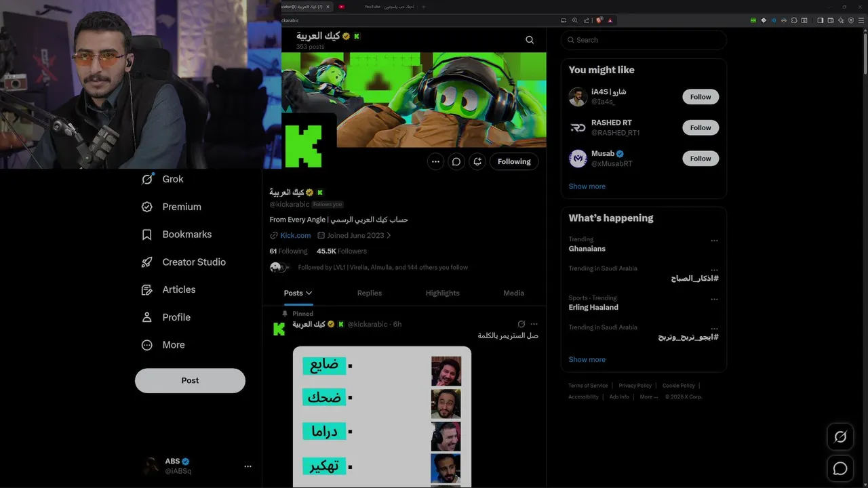Open a new browser tab
The width and height of the screenshot is (868, 488).
coord(424,7)
